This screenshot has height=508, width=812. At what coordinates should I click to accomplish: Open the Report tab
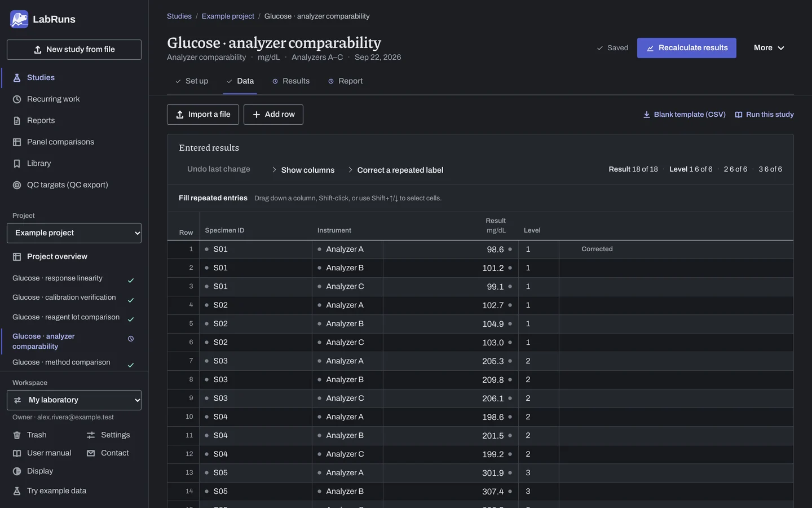tap(345, 81)
